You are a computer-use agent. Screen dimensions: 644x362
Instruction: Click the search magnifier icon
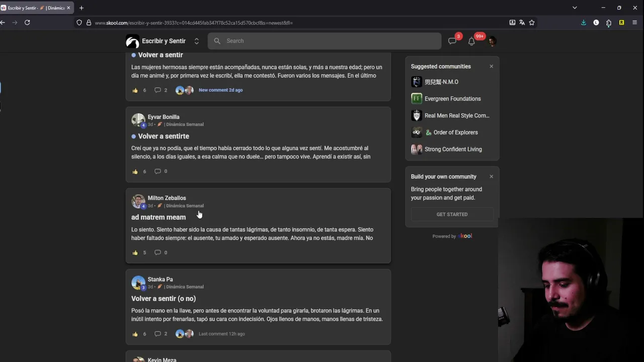coord(217,41)
